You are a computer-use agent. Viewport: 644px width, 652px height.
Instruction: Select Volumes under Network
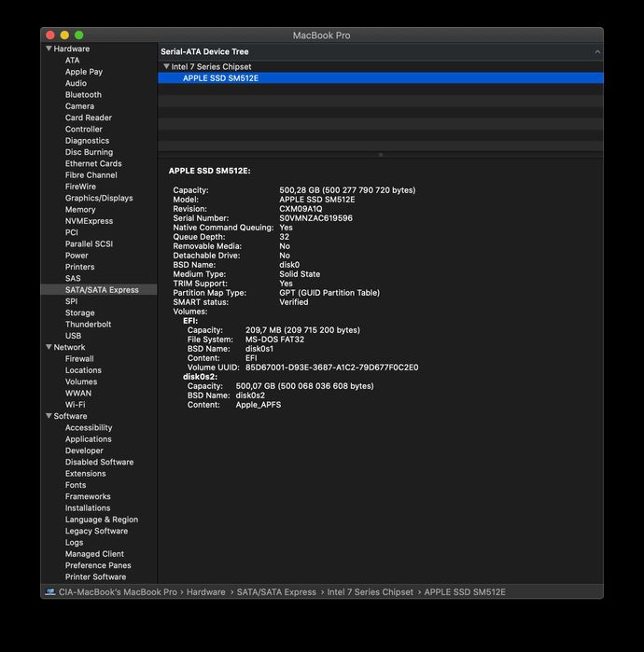coord(81,381)
